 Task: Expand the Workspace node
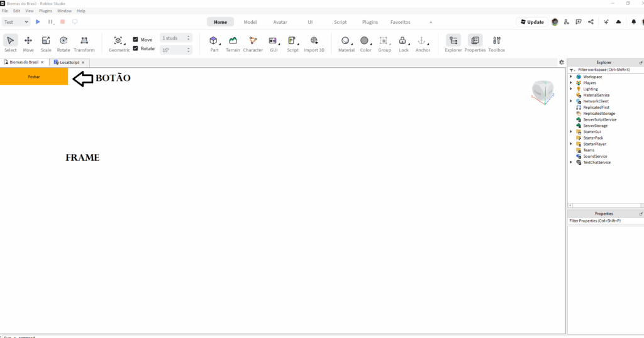571,77
